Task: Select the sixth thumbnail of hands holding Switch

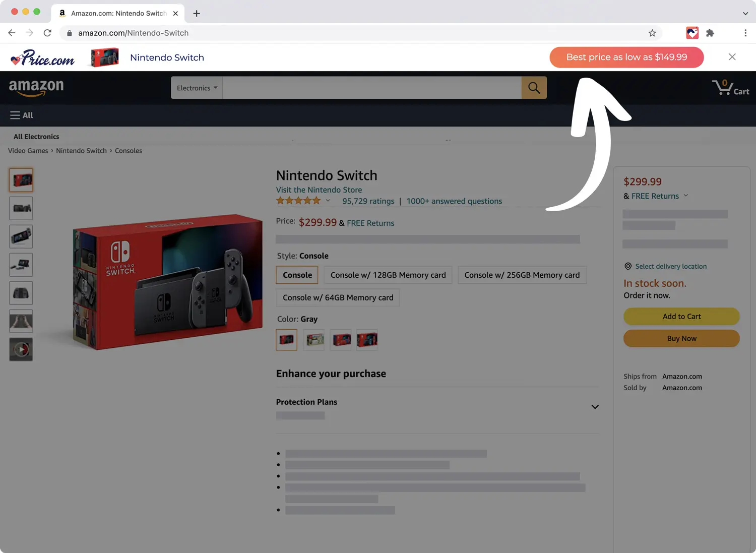Action: pos(21,321)
